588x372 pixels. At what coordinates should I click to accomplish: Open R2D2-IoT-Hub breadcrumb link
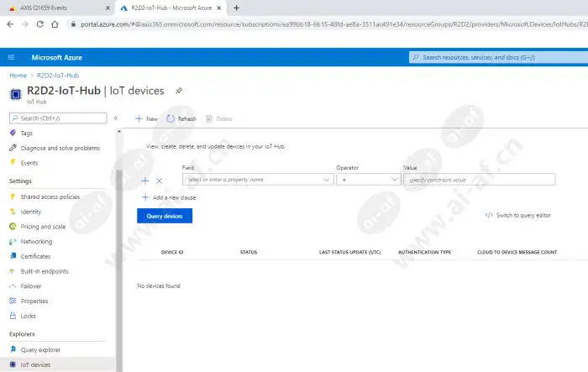(x=58, y=76)
